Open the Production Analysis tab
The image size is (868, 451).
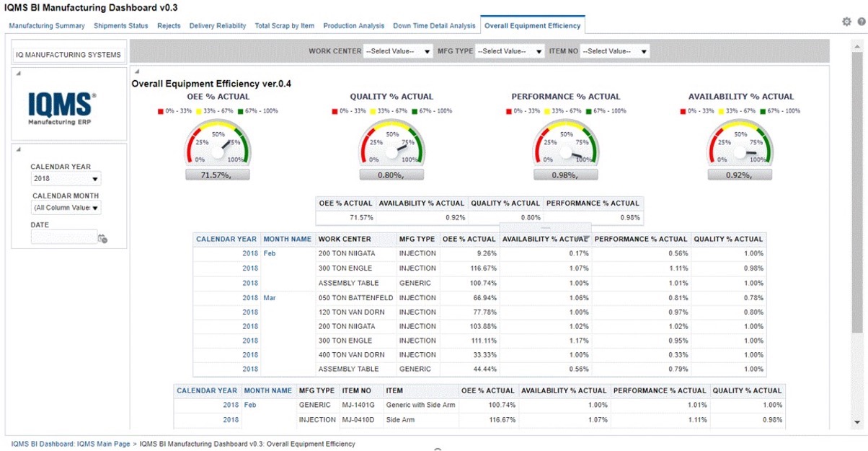(x=353, y=26)
